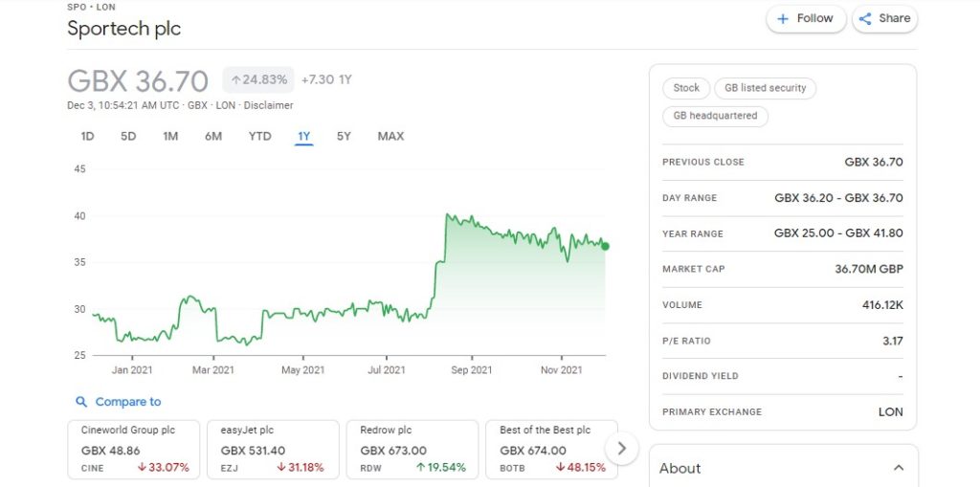The width and height of the screenshot is (980, 487).
Task: Click the BOTB 48.15% decline figure
Action: pyautogui.click(x=581, y=468)
